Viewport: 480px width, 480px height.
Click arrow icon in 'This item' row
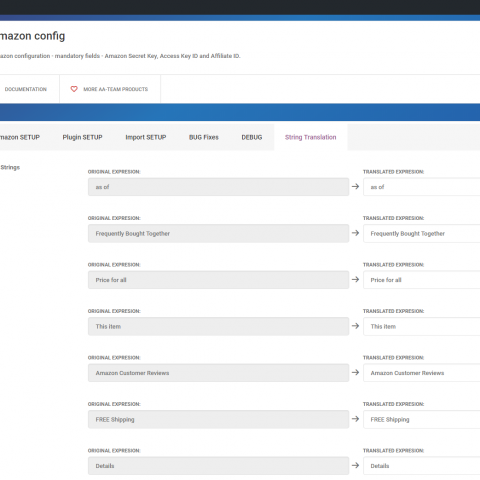tap(356, 326)
